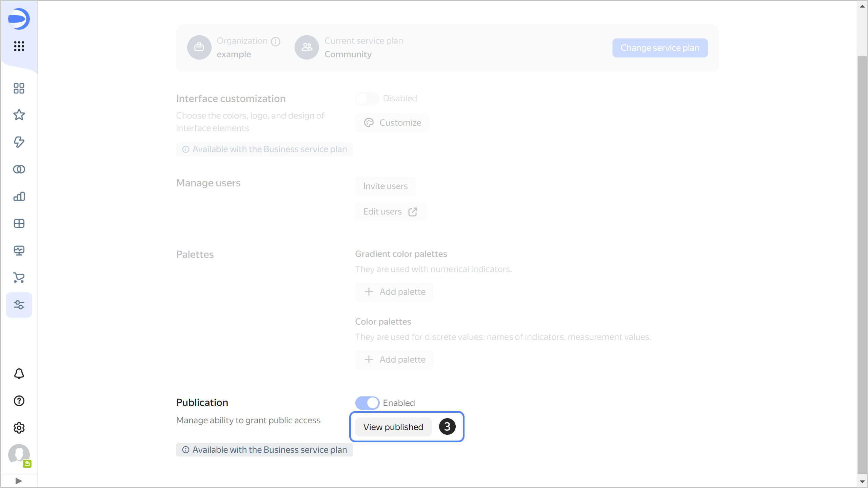Open the user account avatar menu
Viewport: 868px width, 488px height.
click(x=19, y=454)
